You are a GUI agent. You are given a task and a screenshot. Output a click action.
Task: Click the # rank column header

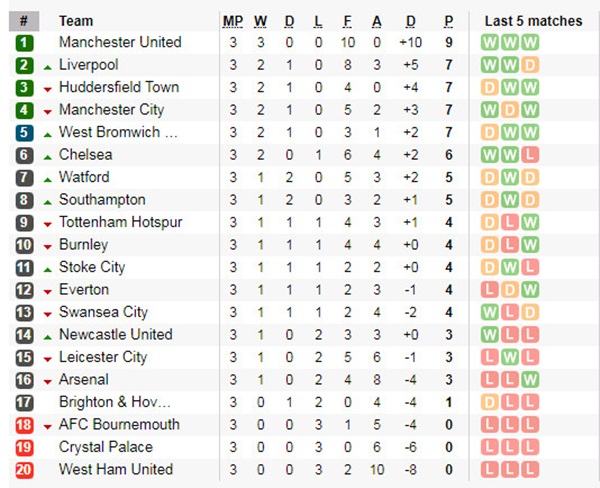pos(24,21)
